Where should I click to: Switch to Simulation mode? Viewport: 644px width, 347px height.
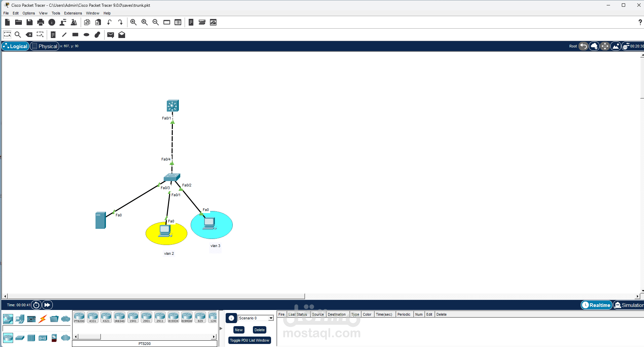click(629, 305)
